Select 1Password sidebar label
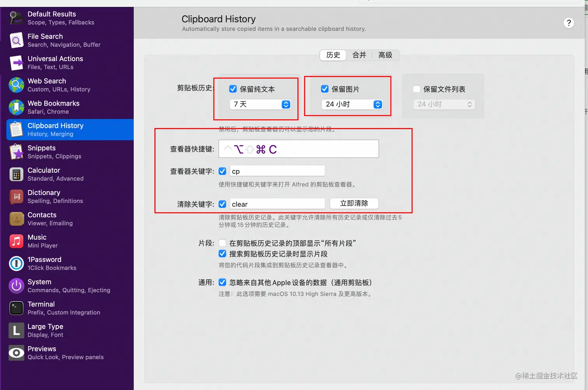Screen dimensions: 588x390 coord(44,259)
